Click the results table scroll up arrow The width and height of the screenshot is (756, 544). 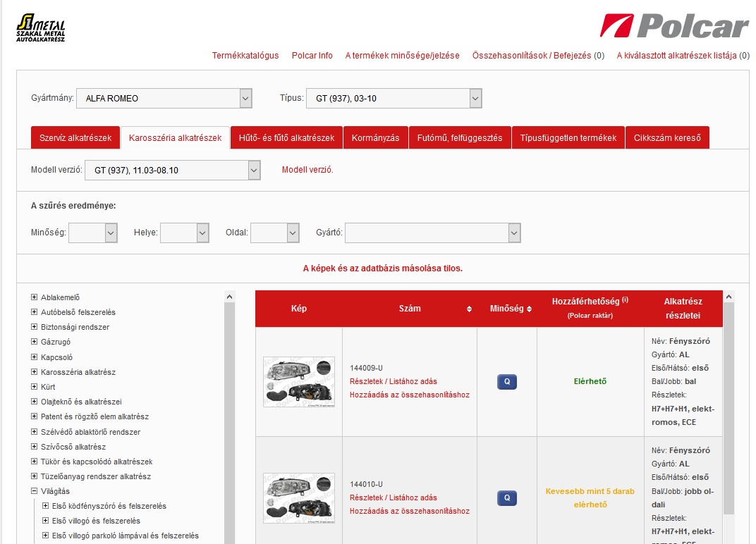(x=729, y=297)
